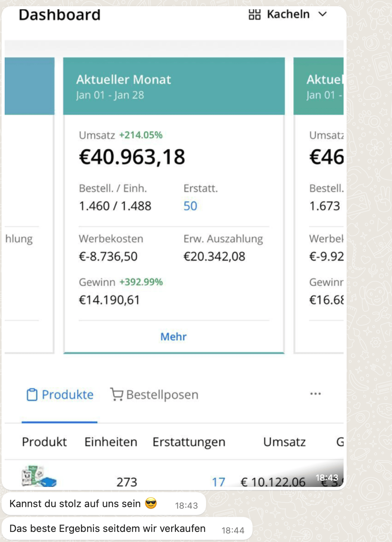Click the "Das beste Ergebnis seitdem wir verkaufen" message
The height and width of the screenshot is (542, 392).
tap(107, 528)
